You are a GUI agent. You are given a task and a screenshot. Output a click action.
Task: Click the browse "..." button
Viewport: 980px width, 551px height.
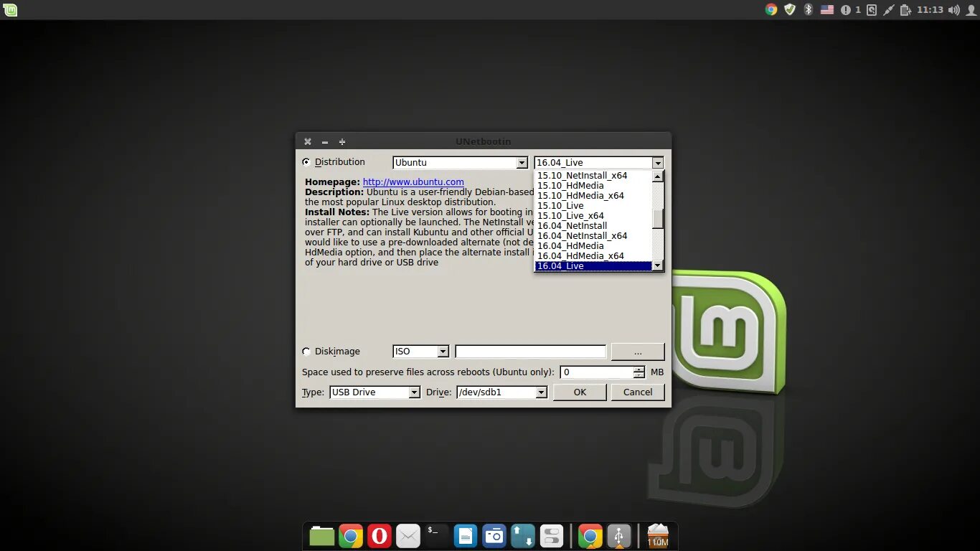638,352
